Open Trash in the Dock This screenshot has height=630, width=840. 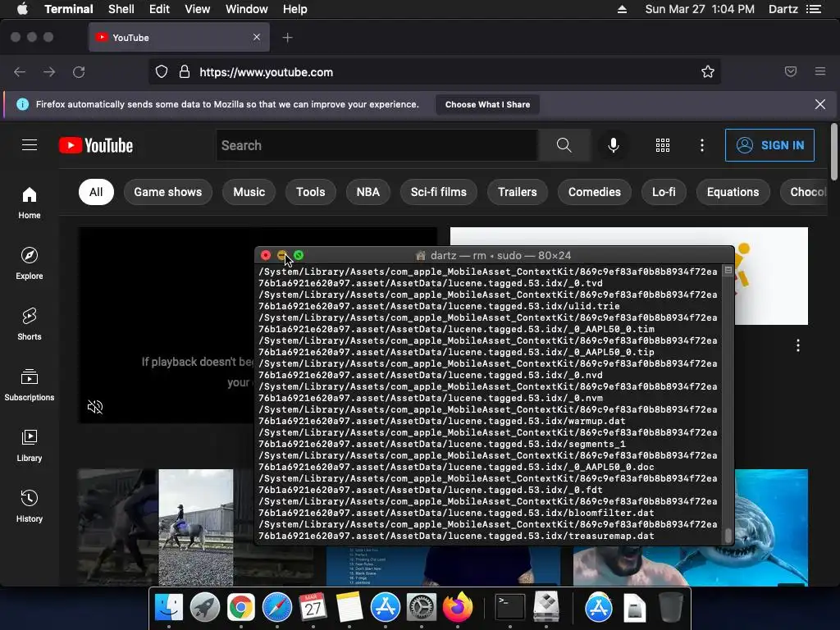coord(671,608)
